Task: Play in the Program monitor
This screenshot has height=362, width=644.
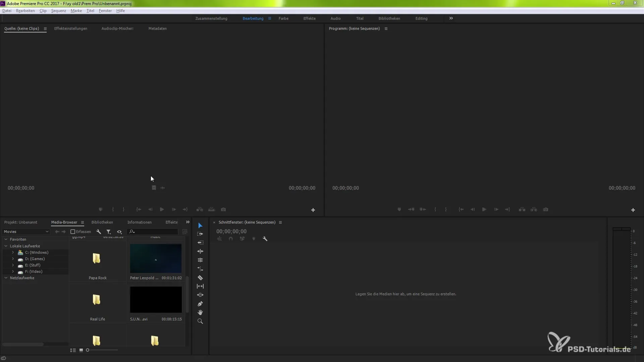Action: [x=484, y=209]
